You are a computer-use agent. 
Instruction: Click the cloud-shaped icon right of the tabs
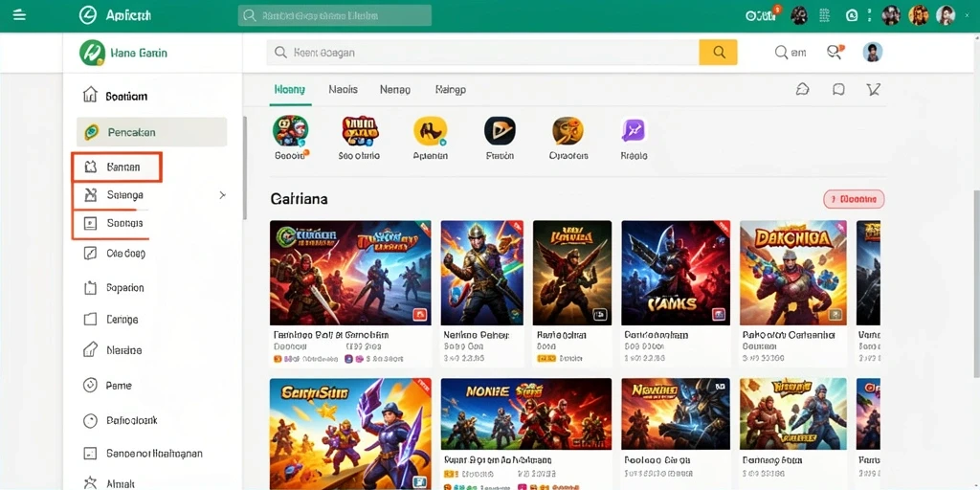803,89
